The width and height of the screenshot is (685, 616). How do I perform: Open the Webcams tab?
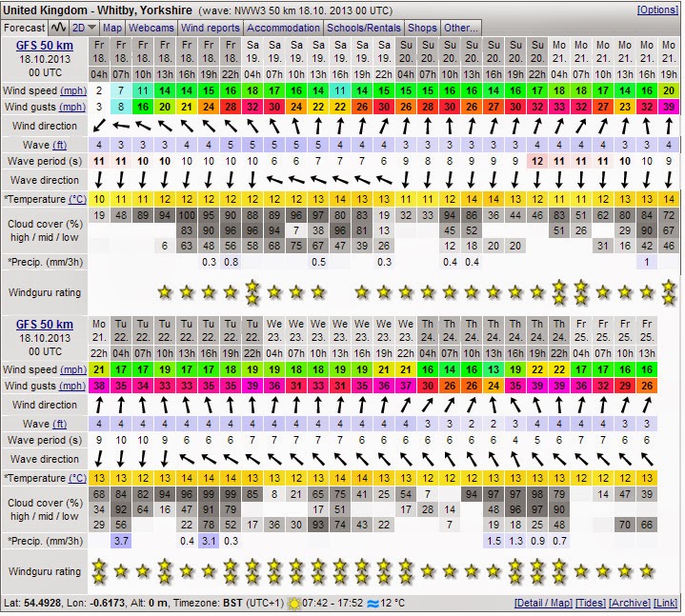point(151,28)
